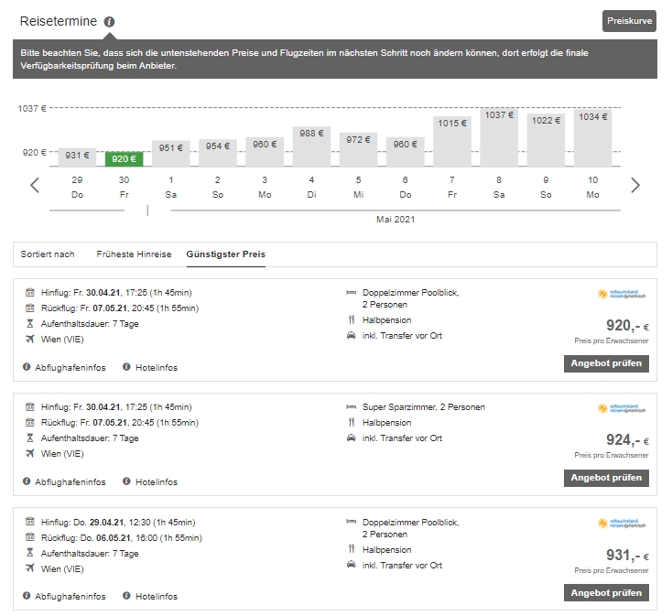Click the info icon next to Reisetermine

pos(110,21)
